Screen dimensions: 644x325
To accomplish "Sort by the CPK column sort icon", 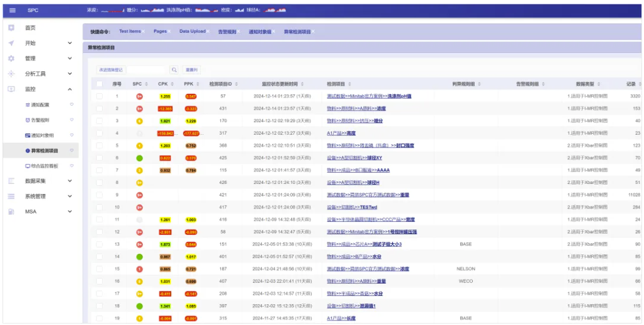I will pos(172,84).
